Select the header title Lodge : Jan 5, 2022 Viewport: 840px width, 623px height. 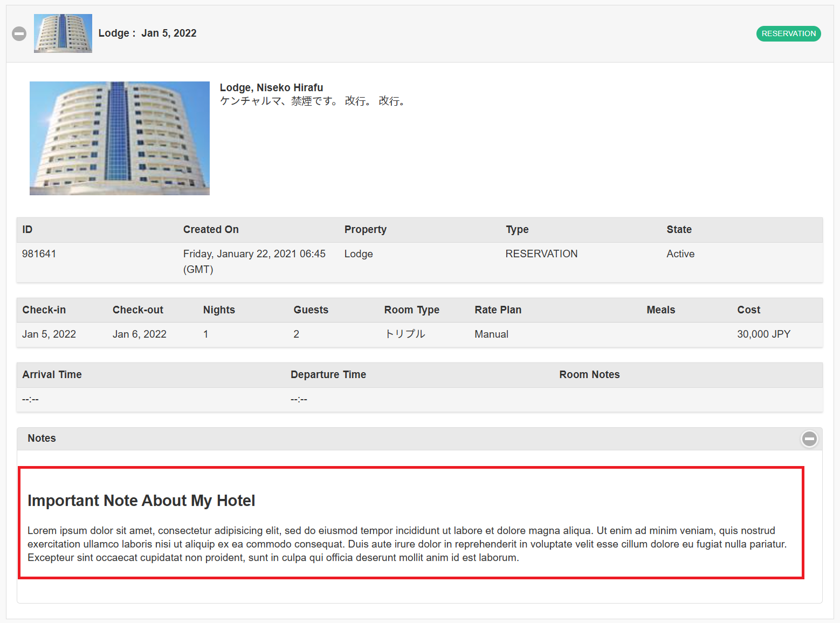point(147,33)
